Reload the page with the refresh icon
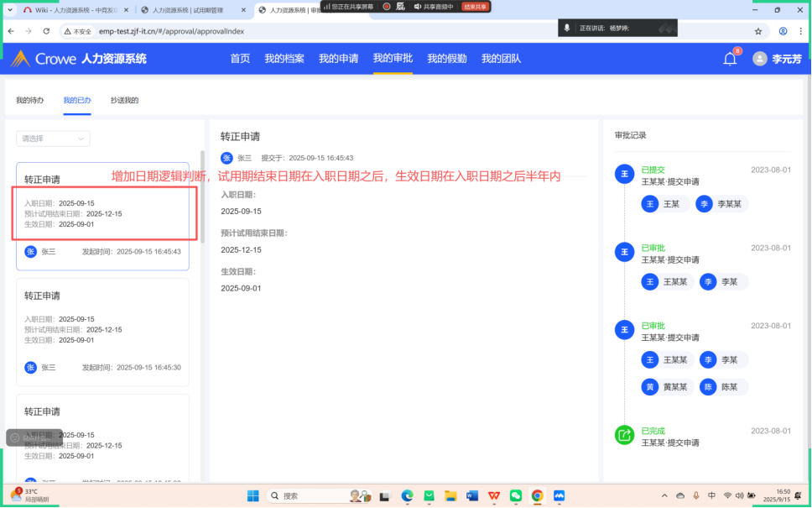 click(46, 31)
